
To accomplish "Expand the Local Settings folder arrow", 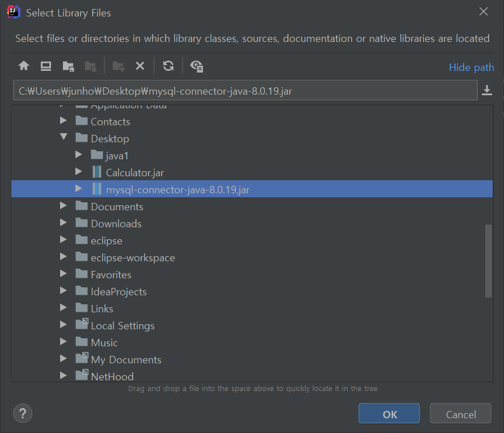I will (63, 325).
